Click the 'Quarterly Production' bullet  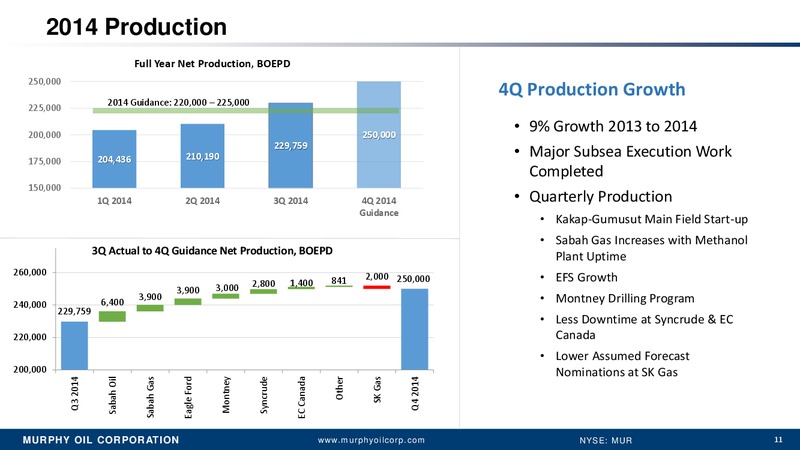600,196
